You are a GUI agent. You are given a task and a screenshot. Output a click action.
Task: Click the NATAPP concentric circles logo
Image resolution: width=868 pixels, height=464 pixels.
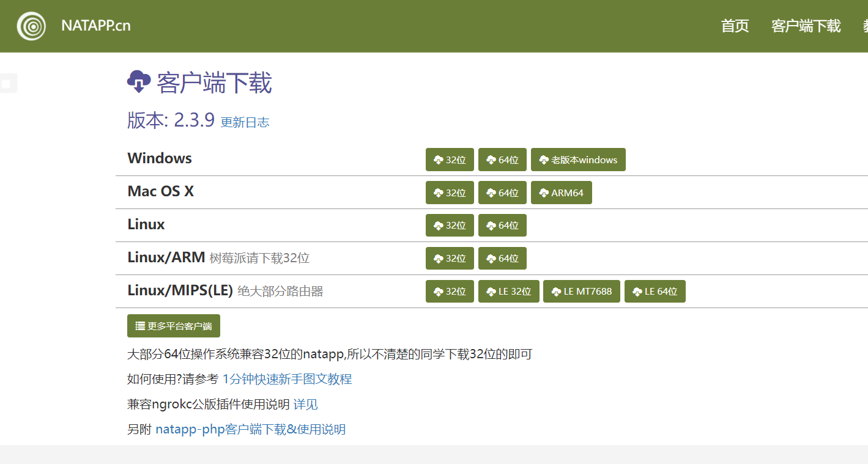(x=31, y=26)
